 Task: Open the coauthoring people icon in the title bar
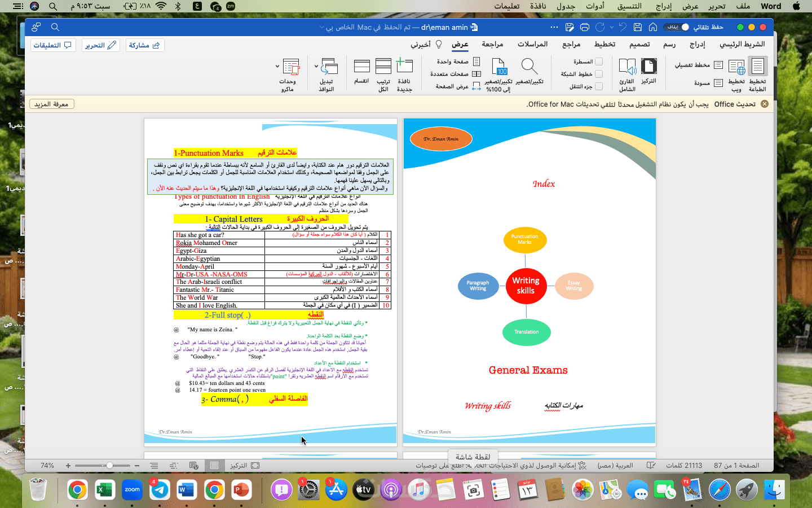(36, 27)
